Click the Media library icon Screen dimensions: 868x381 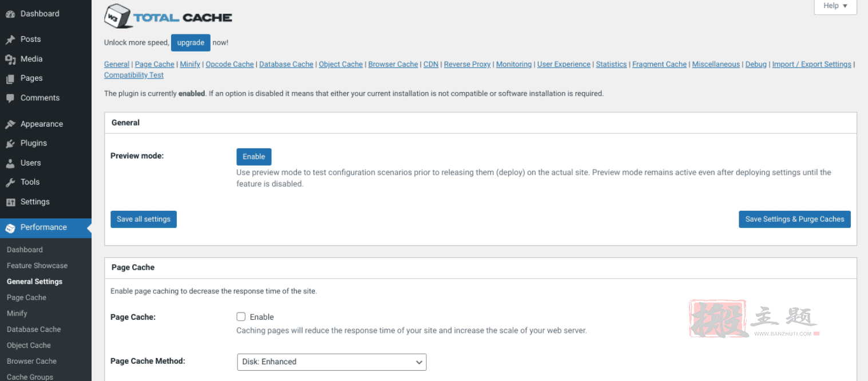(10, 59)
